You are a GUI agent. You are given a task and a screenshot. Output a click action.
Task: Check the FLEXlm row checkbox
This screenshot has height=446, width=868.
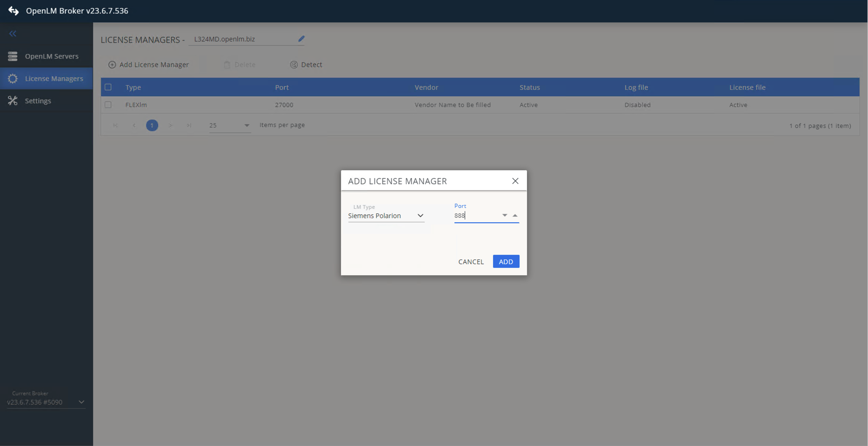coord(108,105)
